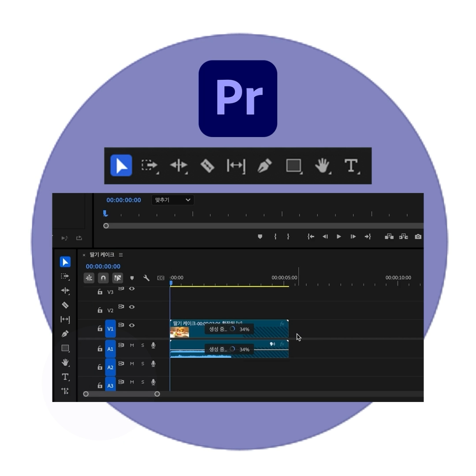476x476 pixels.
Task: Solo audio track A2
Action: pos(143,364)
